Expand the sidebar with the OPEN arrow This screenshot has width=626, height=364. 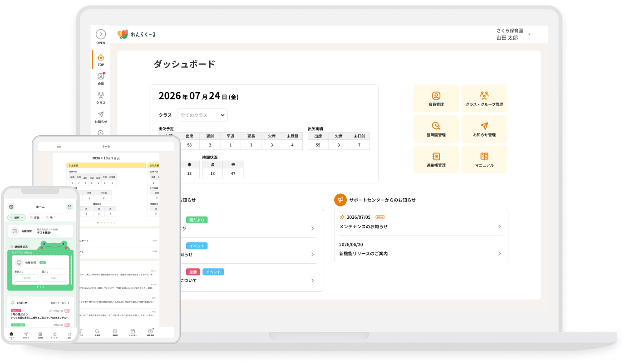(101, 34)
